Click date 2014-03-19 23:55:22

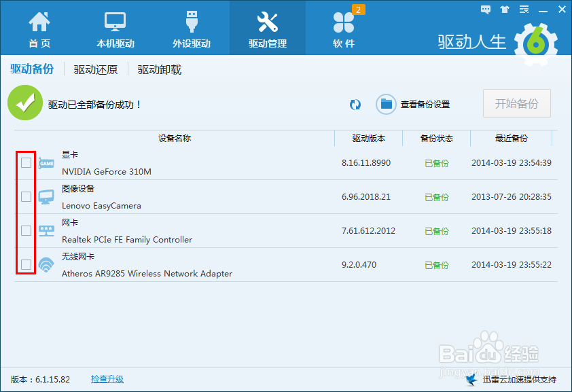512,265
